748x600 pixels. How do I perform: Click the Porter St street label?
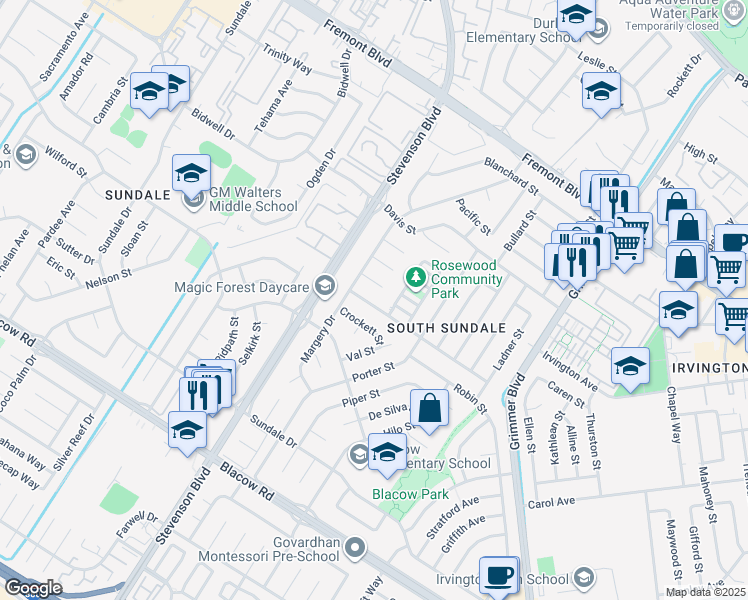pyautogui.click(x=373, y=372)
